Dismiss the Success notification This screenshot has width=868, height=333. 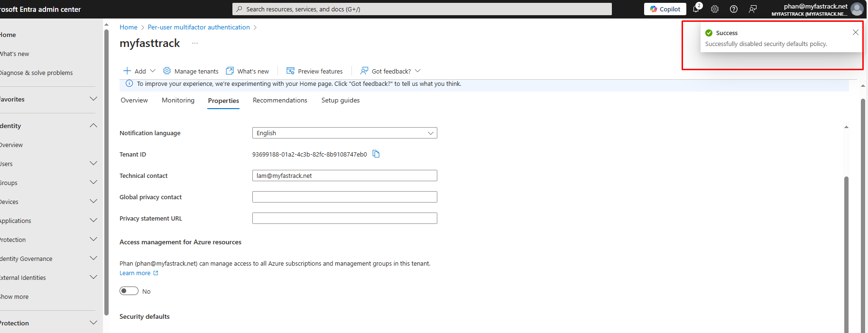click(856, 32)
